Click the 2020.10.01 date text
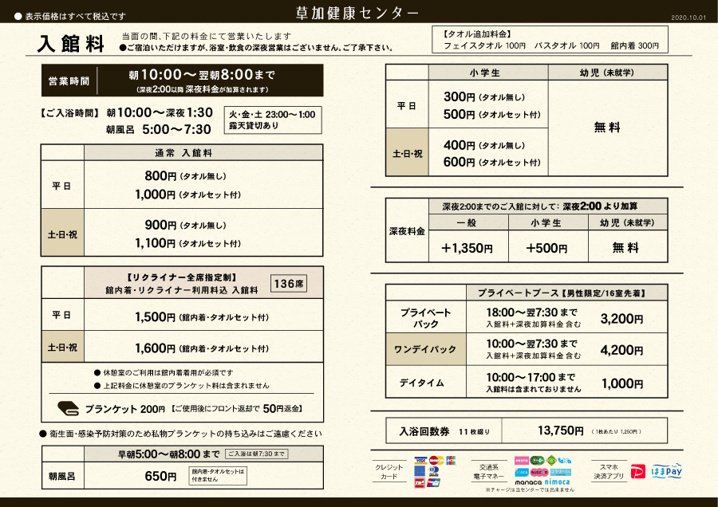This screenshot has width=718, height=507. pos(688,17)
